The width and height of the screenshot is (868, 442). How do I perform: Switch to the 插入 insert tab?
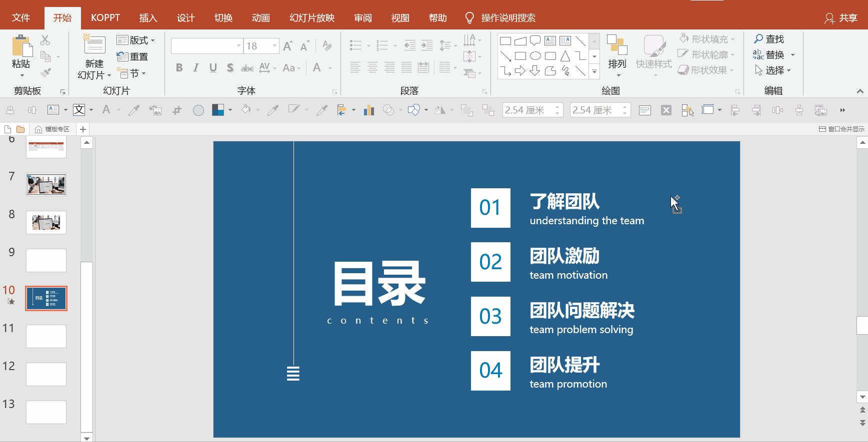(x=148, y=18)
